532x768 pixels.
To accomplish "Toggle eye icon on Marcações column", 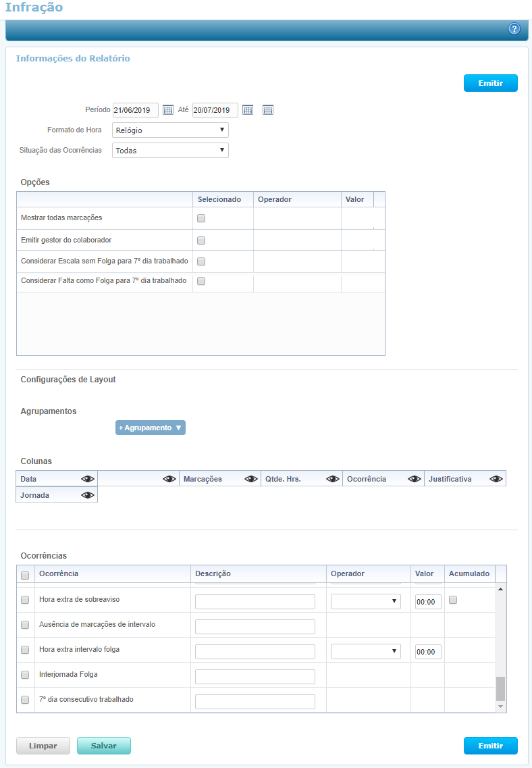I will tap(251, 479).
